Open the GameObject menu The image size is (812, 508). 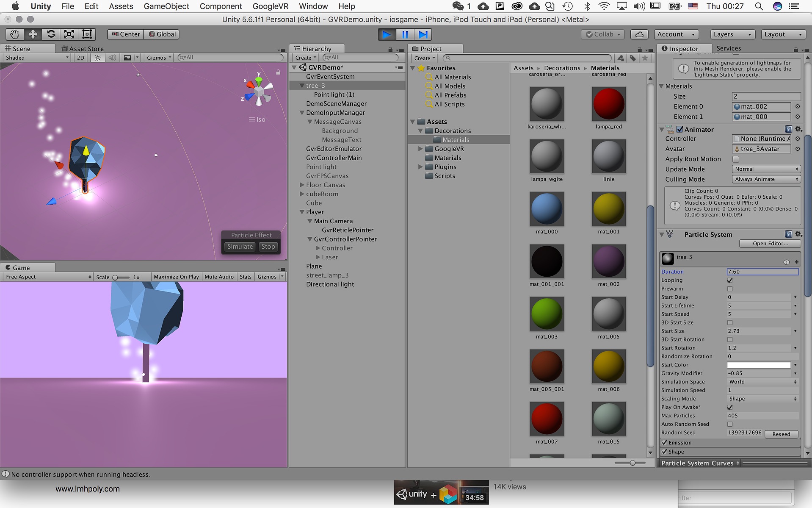(x=166, y=6)
